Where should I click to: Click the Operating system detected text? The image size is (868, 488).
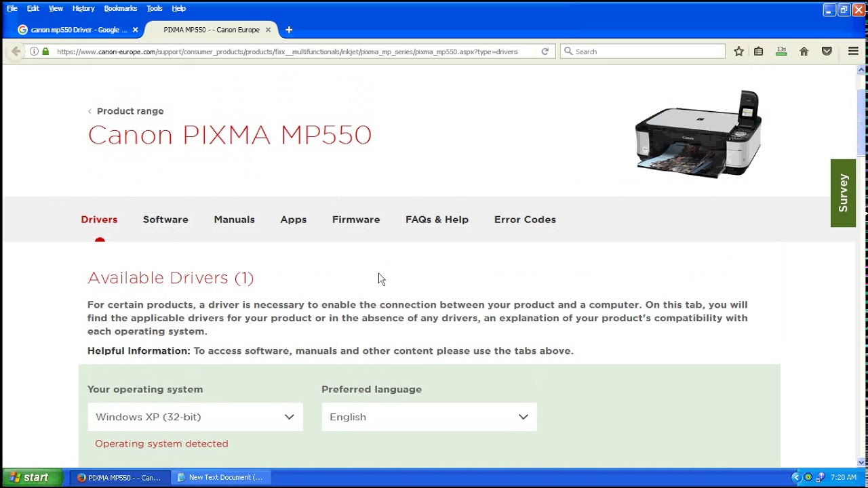[161, 444]
